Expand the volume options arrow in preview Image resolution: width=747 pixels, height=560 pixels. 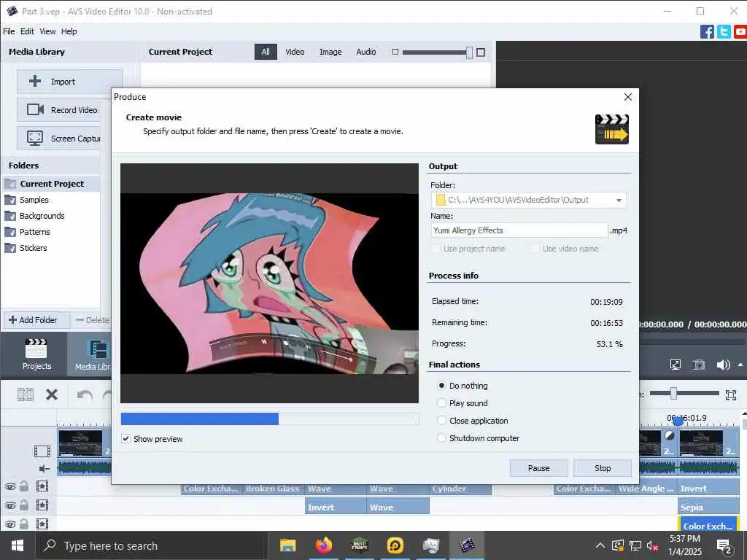click(740, 365)
